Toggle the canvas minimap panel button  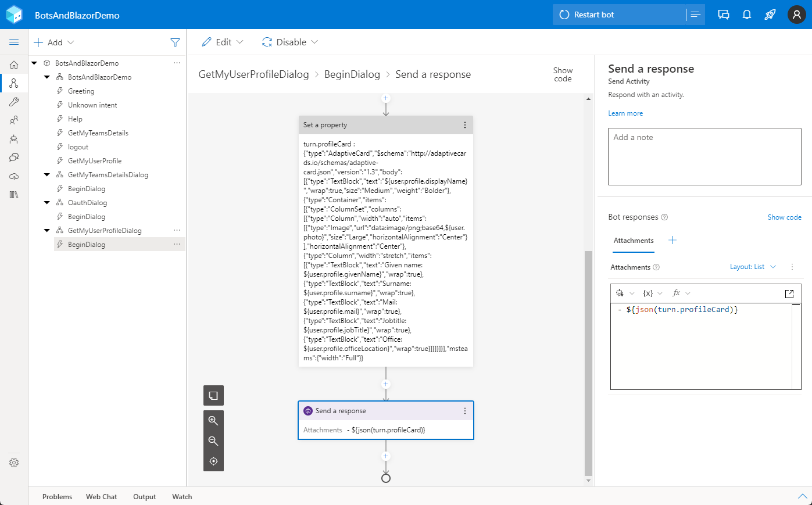(213, 395)
